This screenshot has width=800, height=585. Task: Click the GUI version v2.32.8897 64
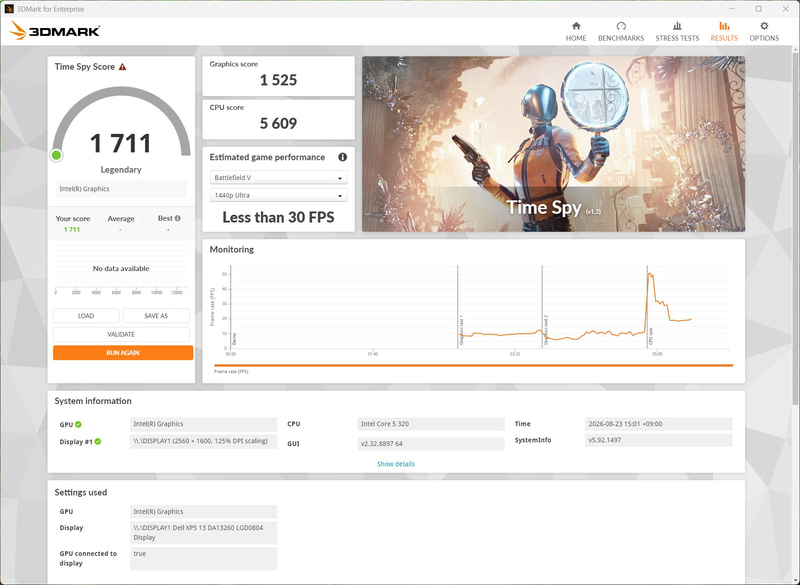tap(431, 444)
